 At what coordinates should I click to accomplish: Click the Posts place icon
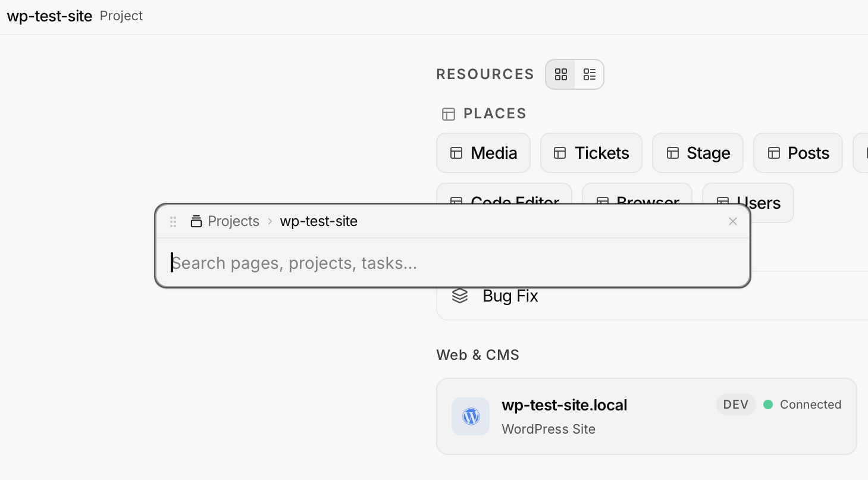773,153
